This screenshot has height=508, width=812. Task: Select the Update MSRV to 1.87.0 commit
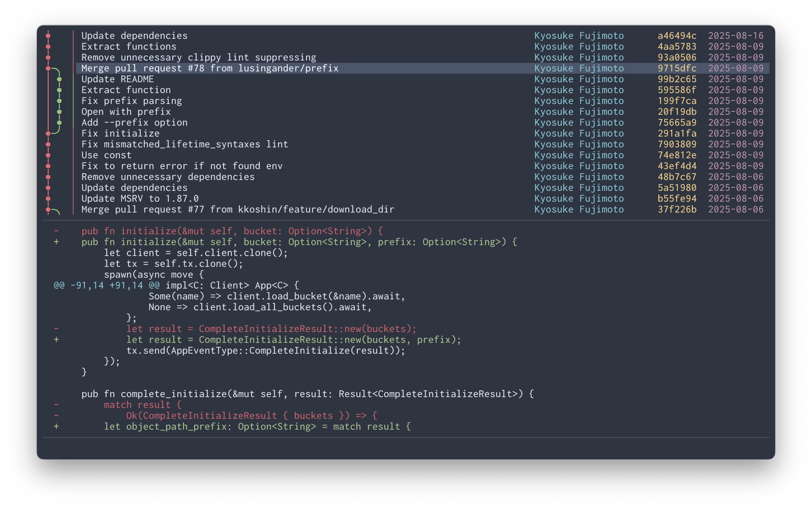[140, 199]
